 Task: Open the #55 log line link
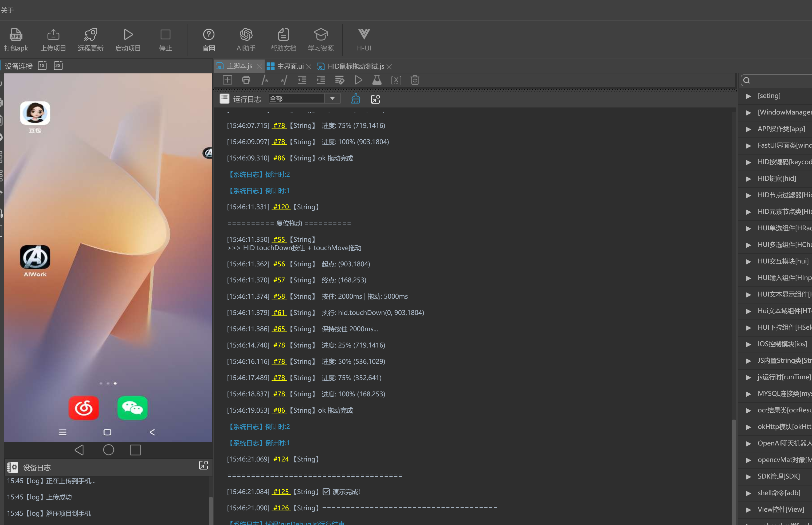pyautogui.click(x=279, y=239)
